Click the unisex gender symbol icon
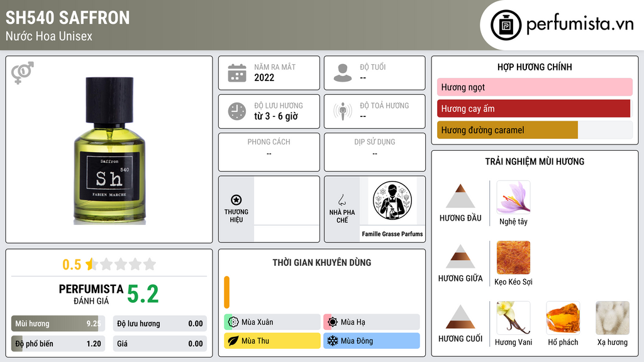This screenshot has width=644, height=362. (23, 73)
